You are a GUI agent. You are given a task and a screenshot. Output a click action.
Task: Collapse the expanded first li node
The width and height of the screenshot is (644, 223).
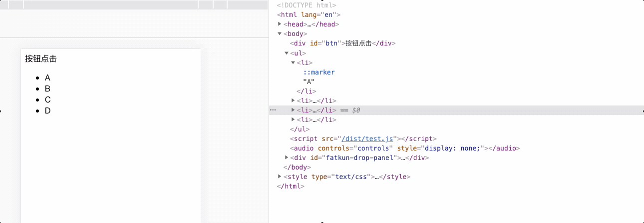coord(293,62)
